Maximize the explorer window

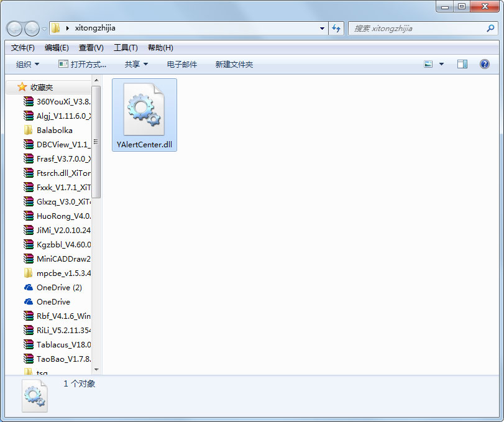(462, 6)
